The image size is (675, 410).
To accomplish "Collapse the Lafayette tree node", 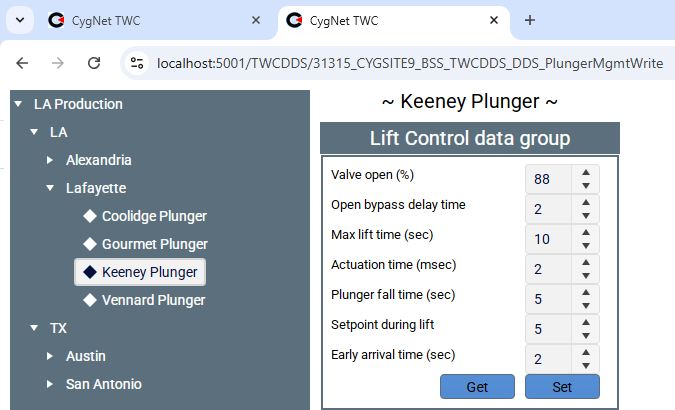I will pyautogui.click(x=50, y=188).
